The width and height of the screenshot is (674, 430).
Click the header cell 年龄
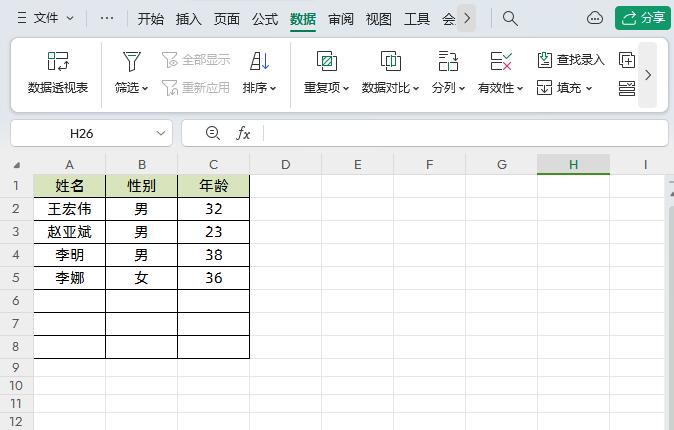click(x=214, y=186)
